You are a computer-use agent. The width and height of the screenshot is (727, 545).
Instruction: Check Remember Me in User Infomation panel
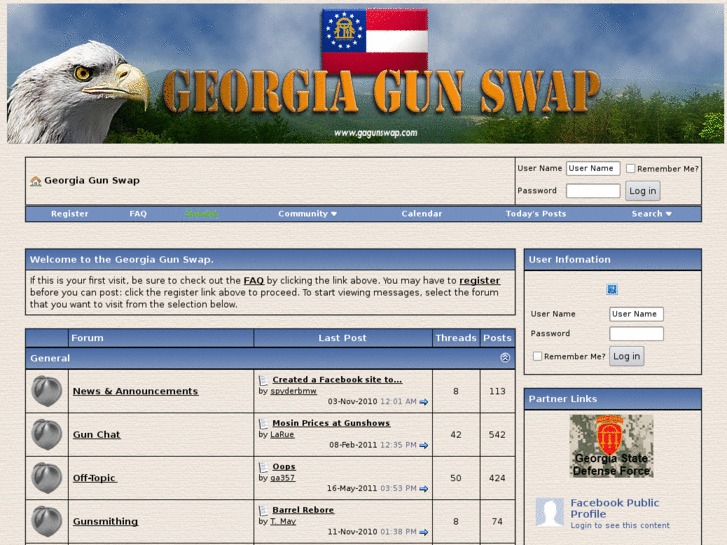tap(537, 356)
